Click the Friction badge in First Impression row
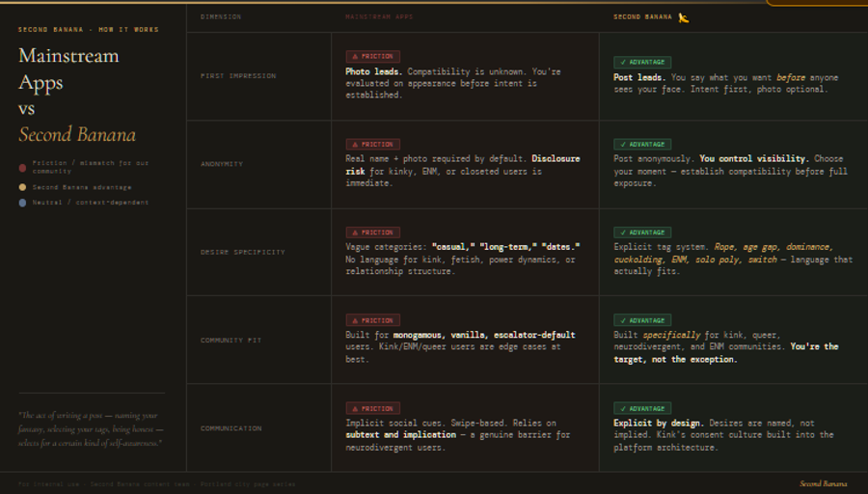 click(372, 57)
